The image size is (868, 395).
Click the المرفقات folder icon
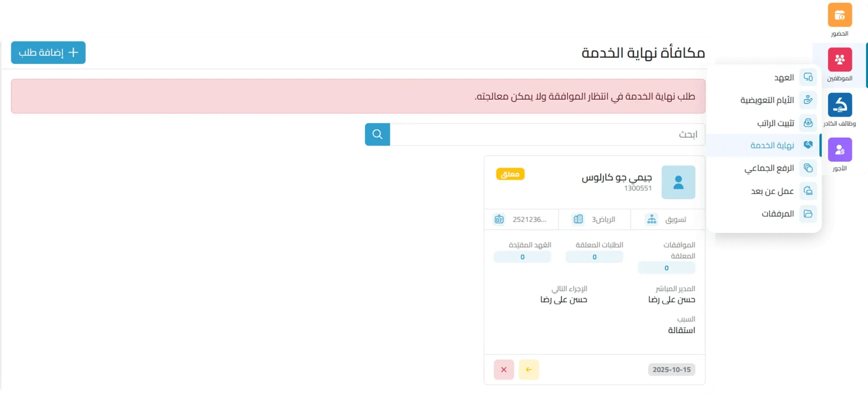(808, 214)
